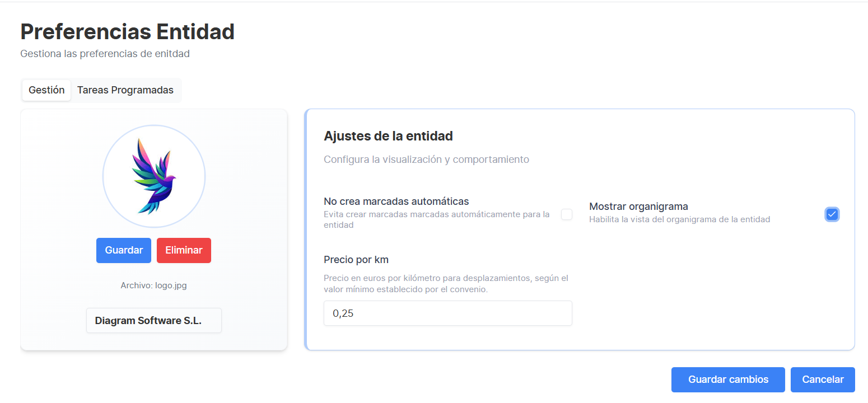Select the Gestión tab
Image resolution: width=868 pixels, height=403 pixels.
46,90
